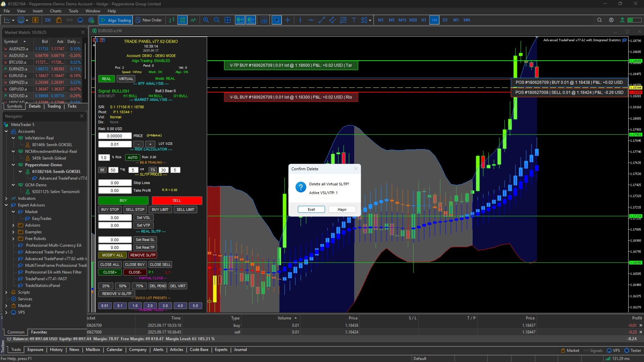This screenshot has height=362, width=644.
Task: Click the Hayır button in dialog
Action: [x=342, y=209]
